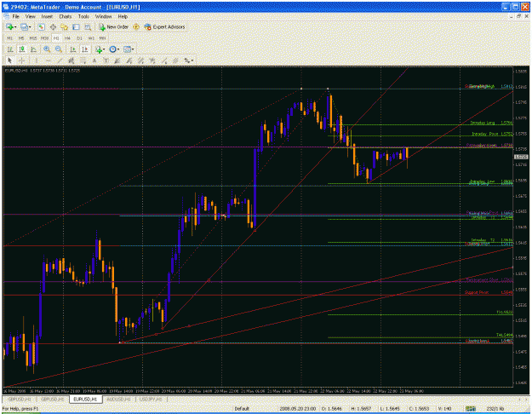Zoom in on the chart

(x=47, y=49)
